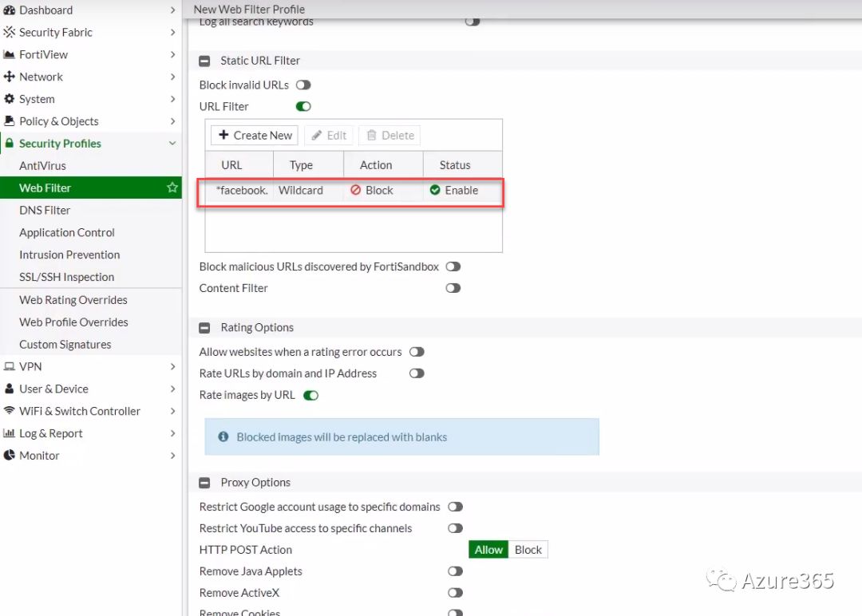Open the DNS Filter menu item
The height and width of the screenshot is (616, 862).
45,211
